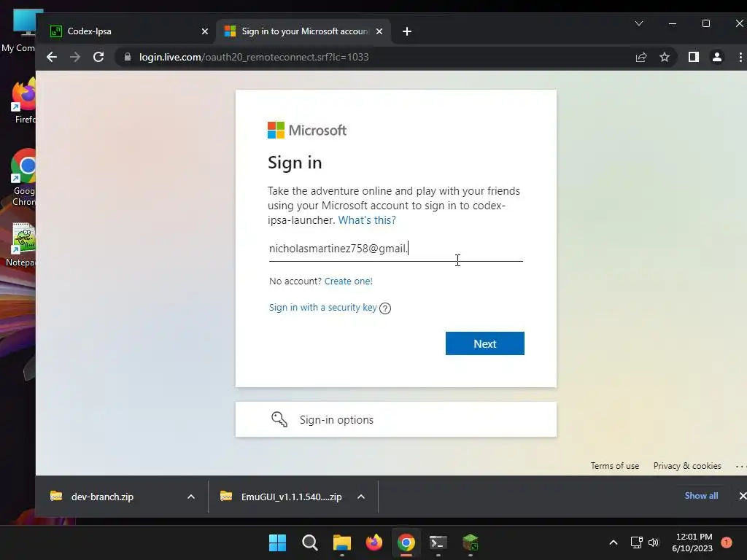Click the Microsoft logo on sign-in card
This screenshot has width=747, height=560.
307,130
